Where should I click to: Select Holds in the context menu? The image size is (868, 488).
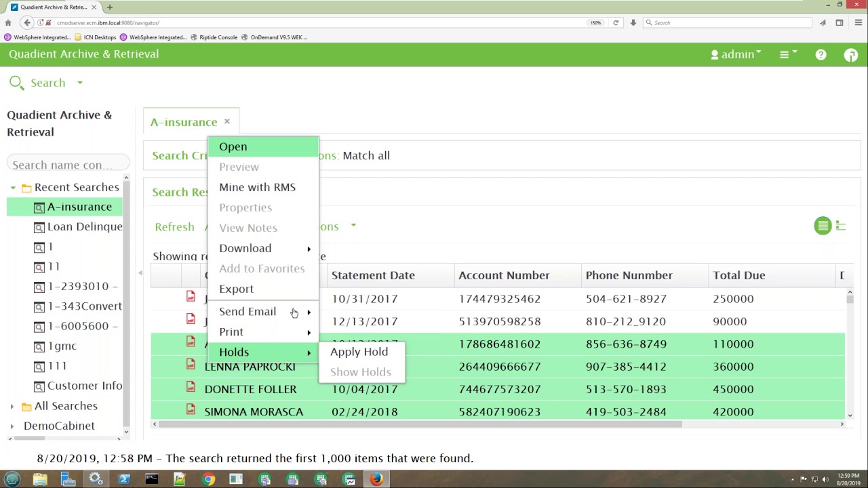263,352
